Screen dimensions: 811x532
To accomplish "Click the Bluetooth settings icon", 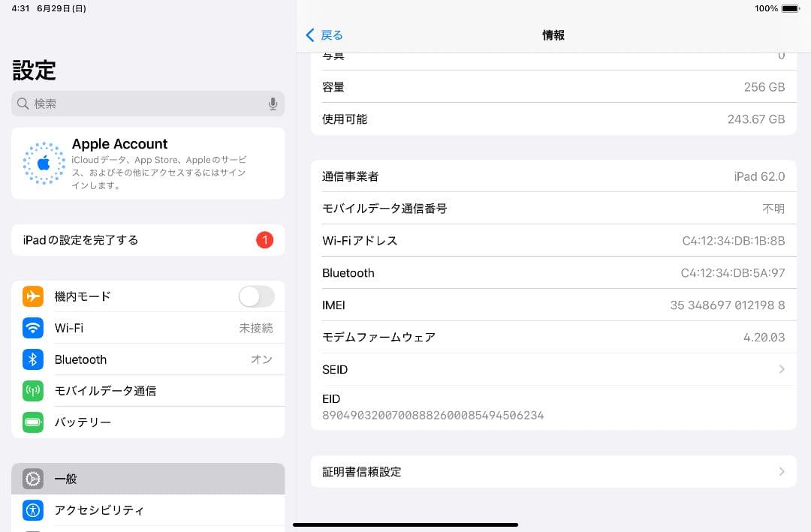I will click(32, 359).
